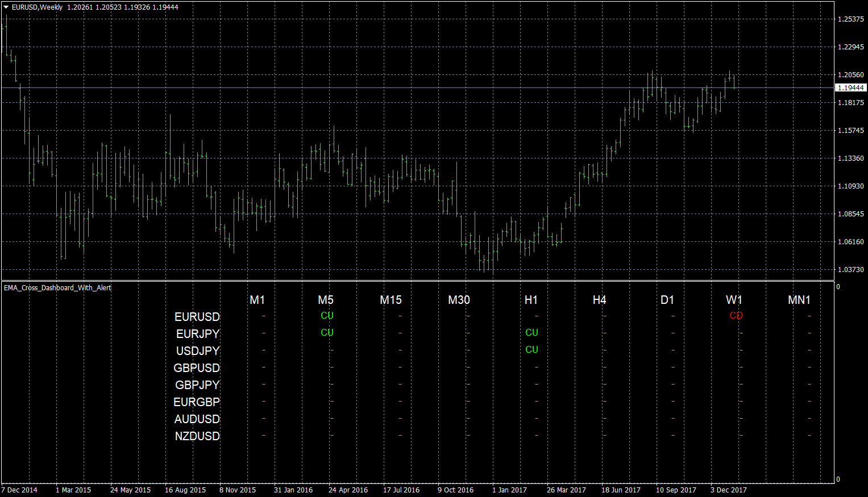Click the 31 Jan 2016 date label

293,490
